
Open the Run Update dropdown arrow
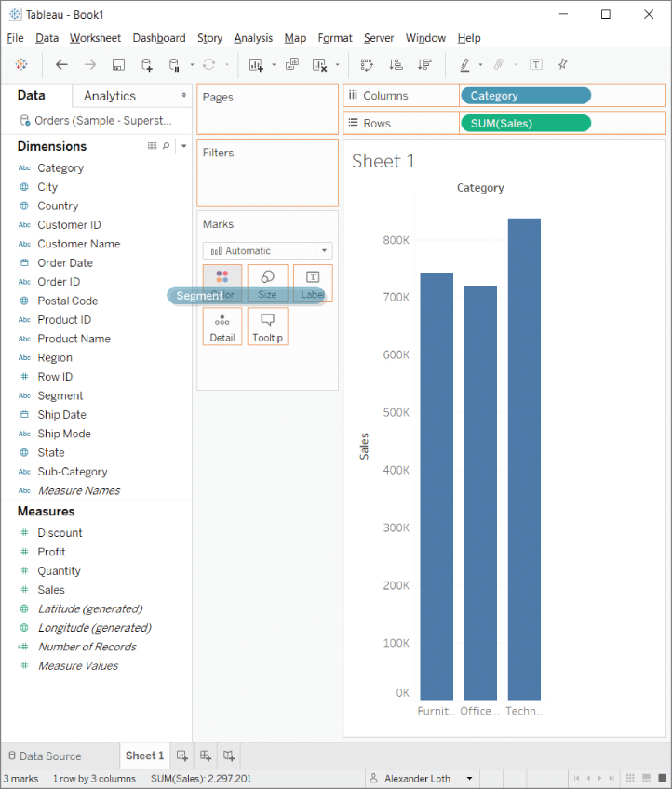pyautogui.click(x=227, y=64)
